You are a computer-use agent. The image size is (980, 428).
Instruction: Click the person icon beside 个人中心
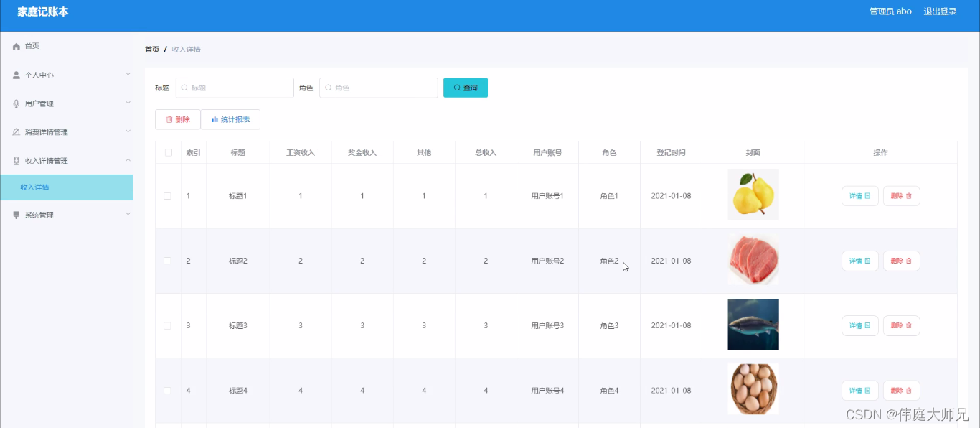[17, 75]
